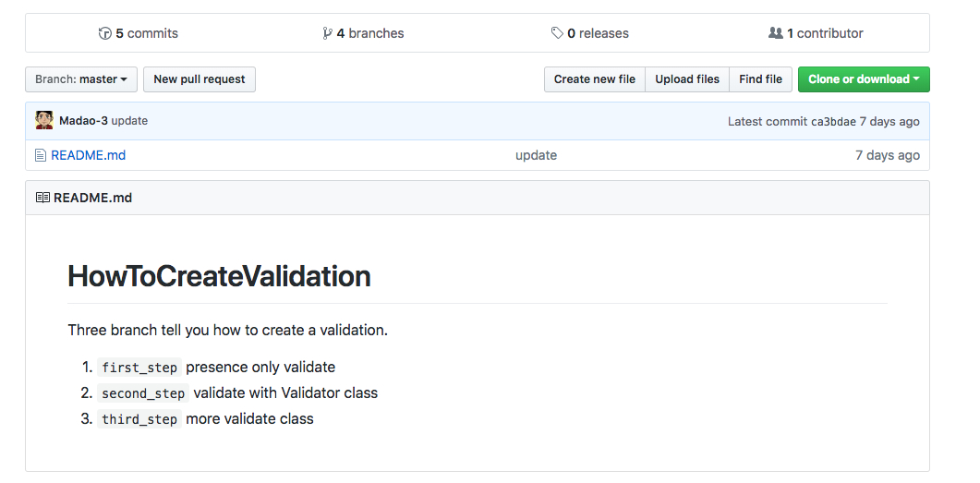980x483 pixels.
Task: Click the contributors people icon
Action: click(x=776, y=33)
